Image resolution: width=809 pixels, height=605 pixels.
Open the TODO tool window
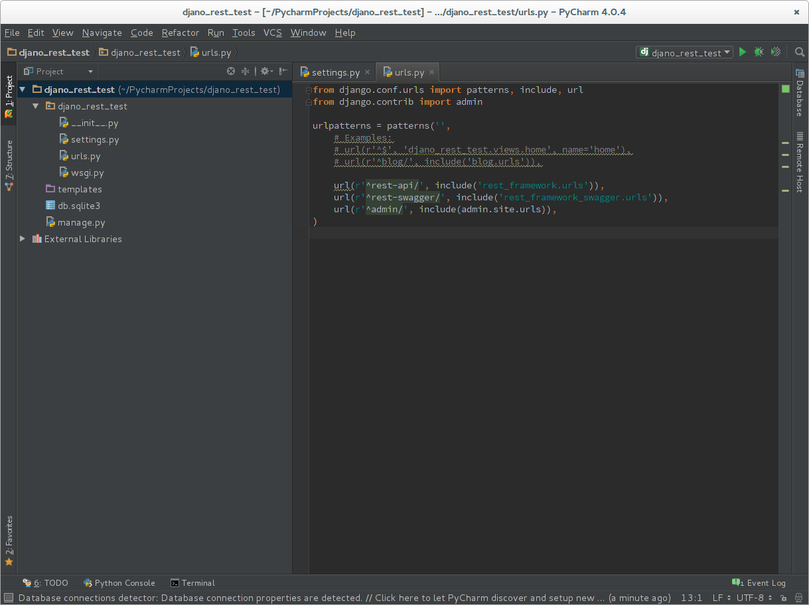(45, 583)
